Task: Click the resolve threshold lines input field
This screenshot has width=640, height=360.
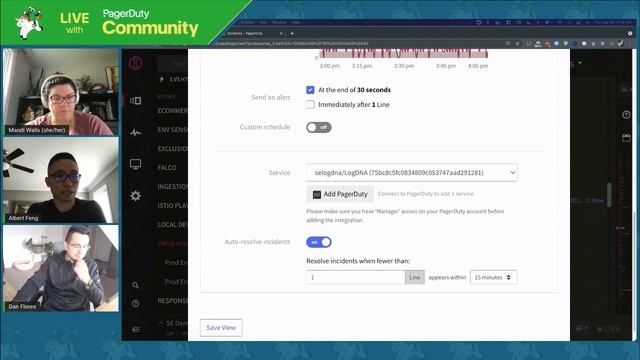Action: click(x=356, y=278)
